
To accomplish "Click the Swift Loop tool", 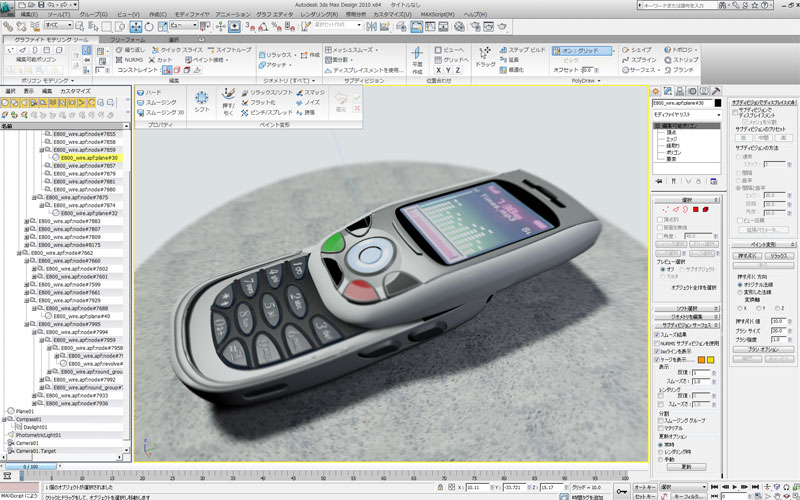I will pos(229,49).
